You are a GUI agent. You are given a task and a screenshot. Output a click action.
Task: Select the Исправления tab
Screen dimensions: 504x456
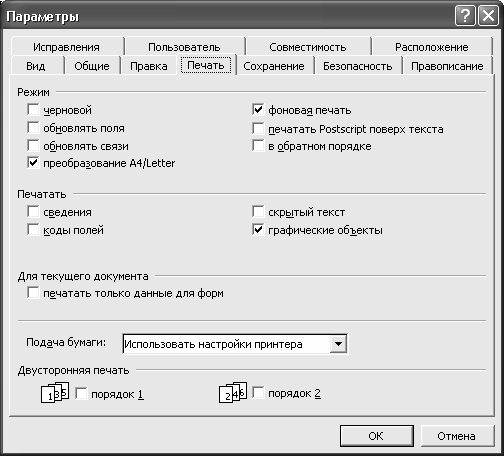pos(66,47)
